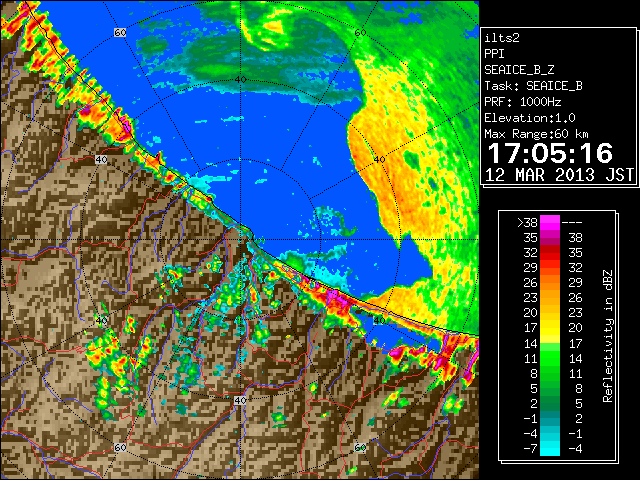Select '14' in the legend's left column

[531, 344]
